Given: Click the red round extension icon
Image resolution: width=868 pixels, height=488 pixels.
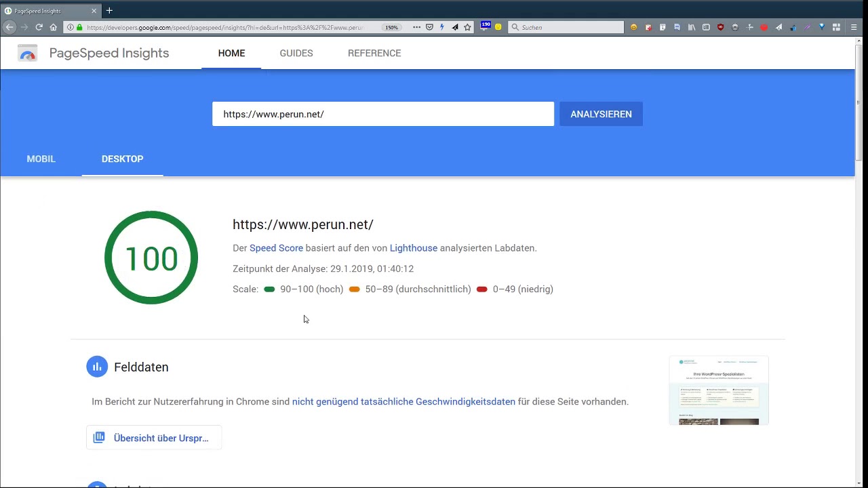Looking at the screenshot, I should 764,27.
